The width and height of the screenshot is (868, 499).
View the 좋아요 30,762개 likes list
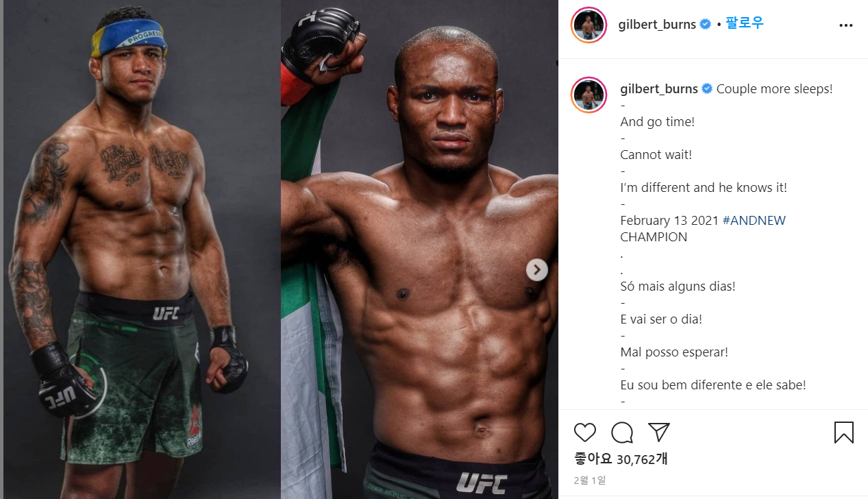tap(621, 459)
